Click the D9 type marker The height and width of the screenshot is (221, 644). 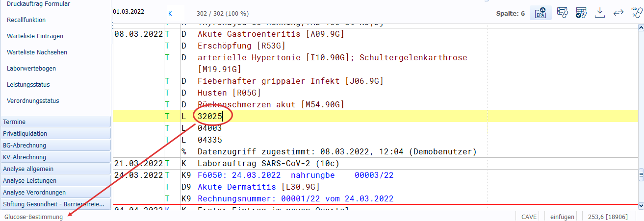click(186, 187)
